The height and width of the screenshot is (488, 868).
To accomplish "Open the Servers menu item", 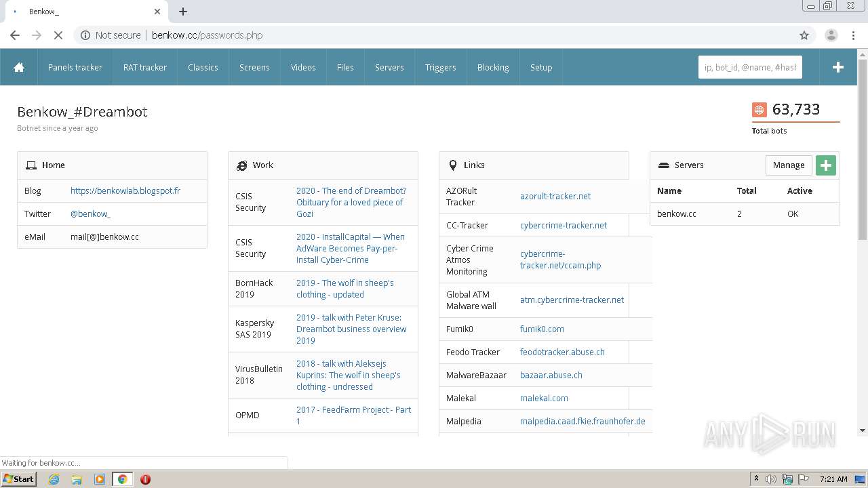I will click(x=389, y=67).
